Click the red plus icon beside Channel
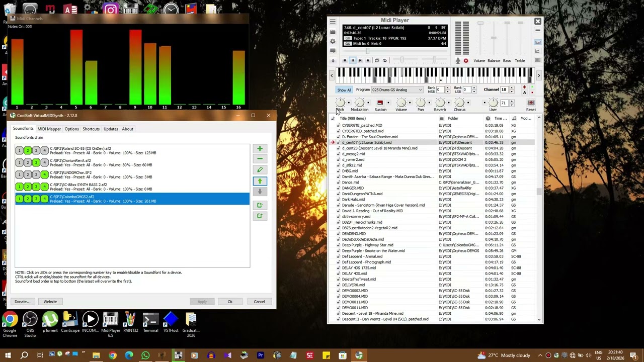The width and height of the screenshot is (644, 362). coord(524,87)
